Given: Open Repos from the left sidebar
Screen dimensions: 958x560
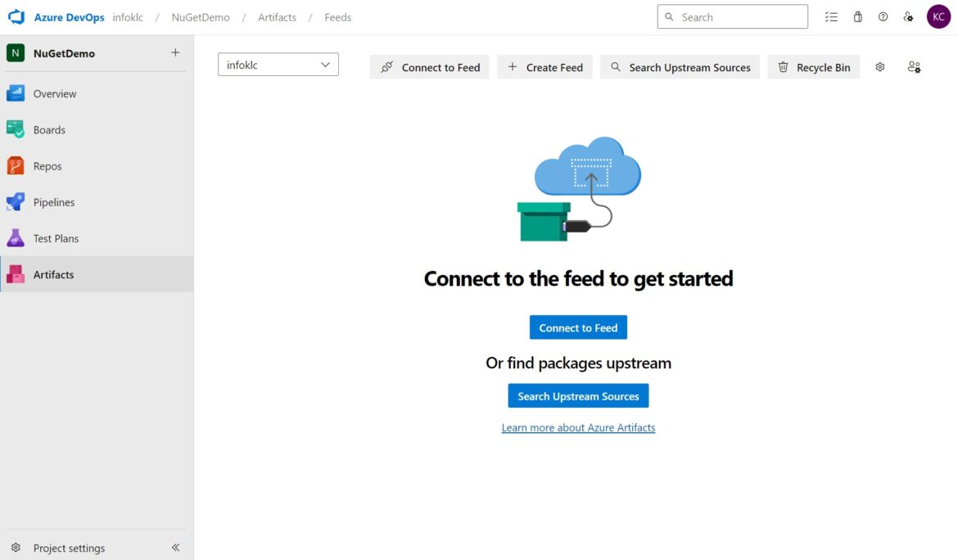Looking at the screenshot, I should 49,165.
